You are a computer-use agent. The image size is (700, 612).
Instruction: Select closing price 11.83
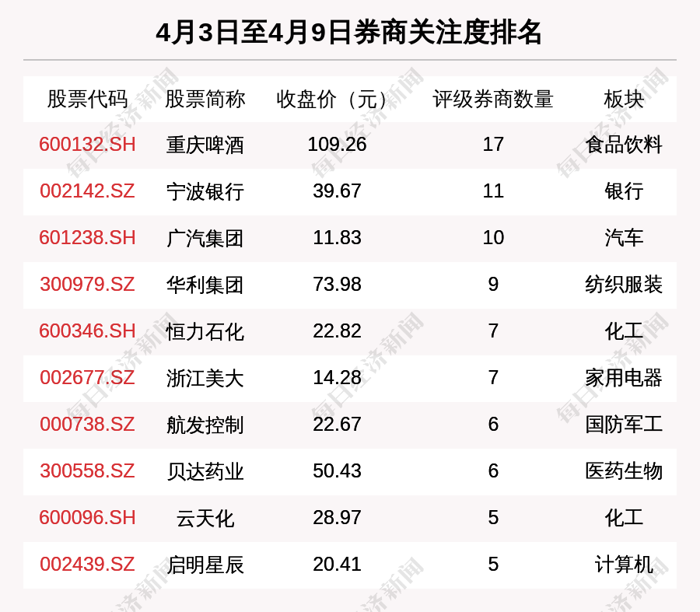click(x=337, y=237)
